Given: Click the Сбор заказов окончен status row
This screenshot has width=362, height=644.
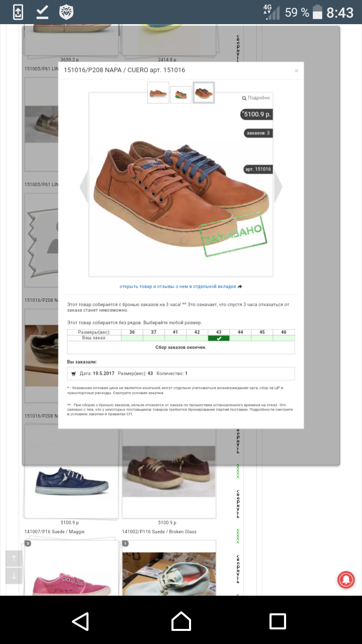Looking at the screenshot, I should click(x=181, y=348).
